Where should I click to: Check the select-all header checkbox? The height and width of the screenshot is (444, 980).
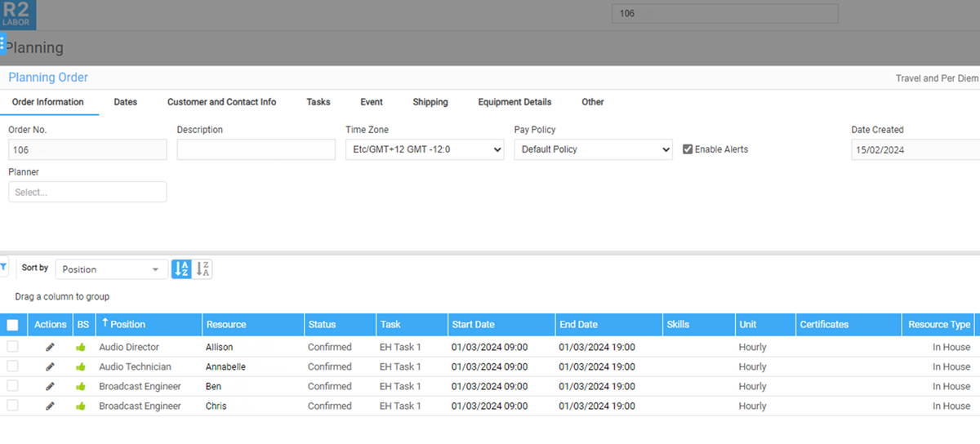point(12,325)
